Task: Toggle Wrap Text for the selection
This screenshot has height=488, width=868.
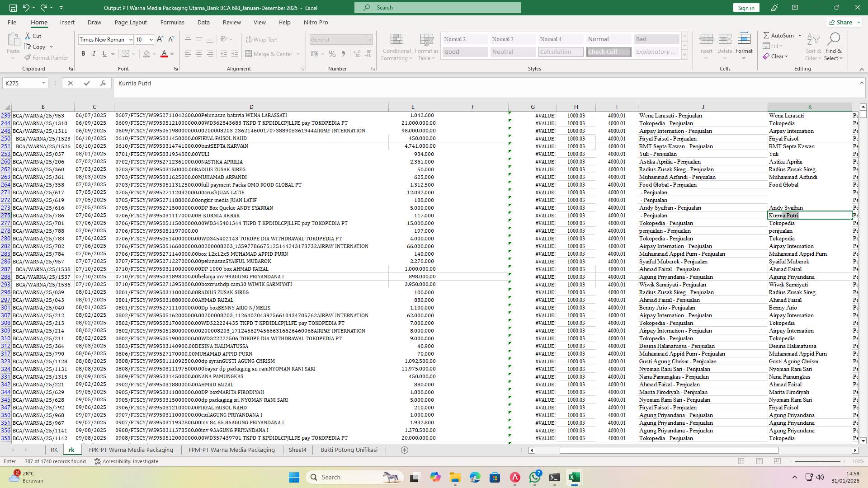Action: [261, 39]
